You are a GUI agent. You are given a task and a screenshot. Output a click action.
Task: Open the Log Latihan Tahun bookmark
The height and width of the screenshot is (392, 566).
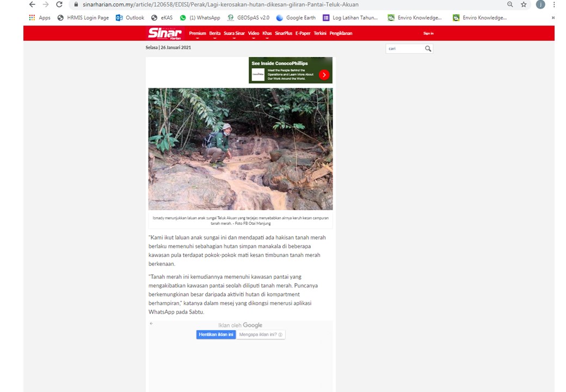pyautogui.click(x=350, y=17)
